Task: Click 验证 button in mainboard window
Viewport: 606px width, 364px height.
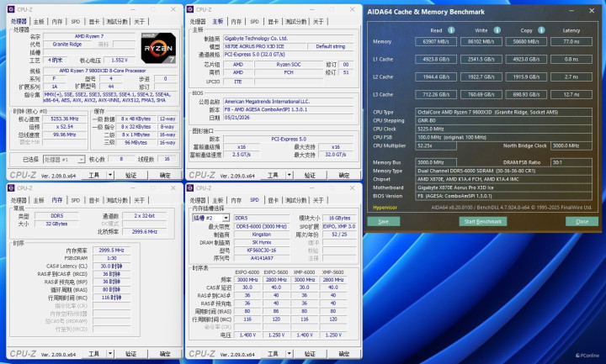Action: (310, 175)
